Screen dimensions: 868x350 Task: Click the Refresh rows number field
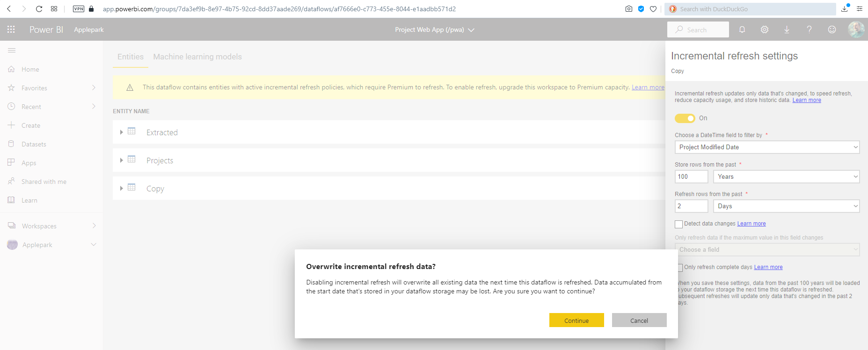[692, 206]
